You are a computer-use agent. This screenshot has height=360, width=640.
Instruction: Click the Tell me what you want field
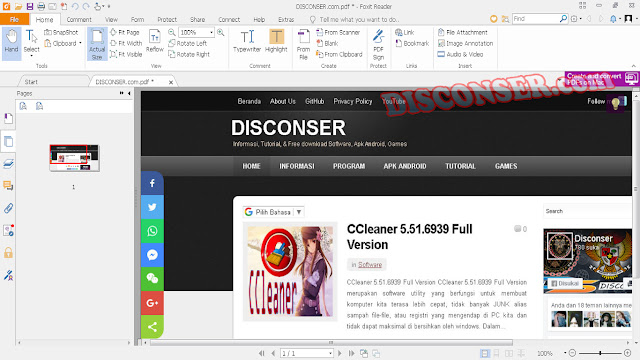[x=354, y=19]
